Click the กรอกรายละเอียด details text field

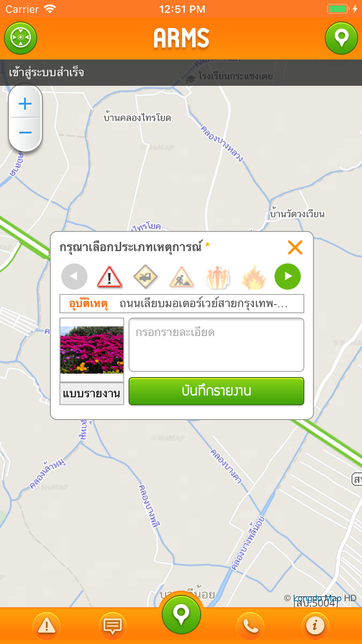[216, 345]
